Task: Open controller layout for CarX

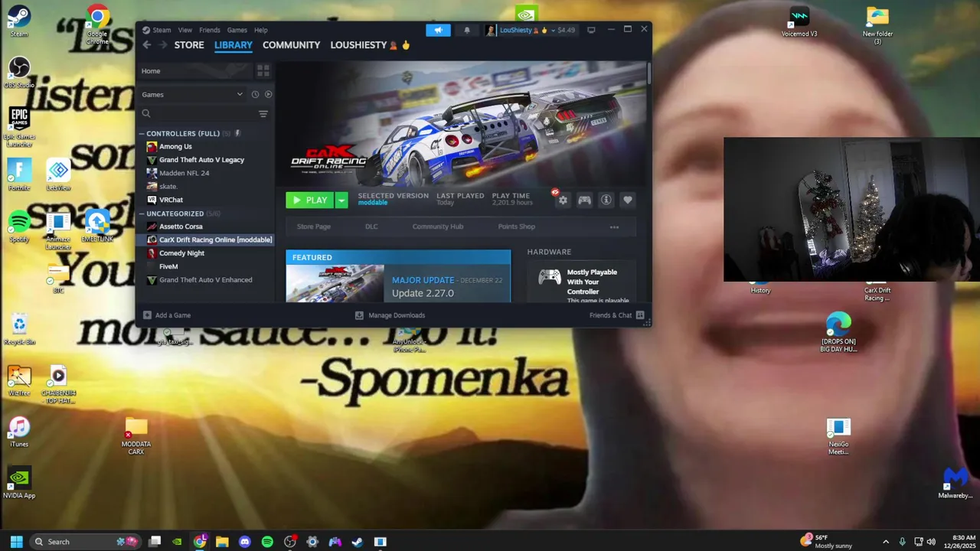Action: point(584,200)
